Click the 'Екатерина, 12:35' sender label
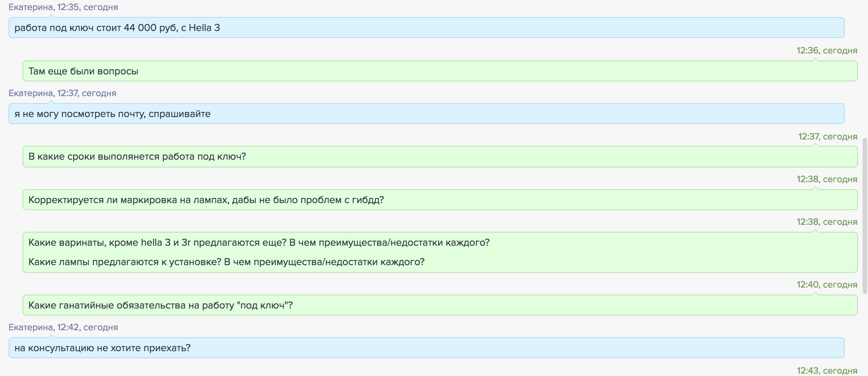Viewport: 868px width, 376px height. click(x=63, y=7)
